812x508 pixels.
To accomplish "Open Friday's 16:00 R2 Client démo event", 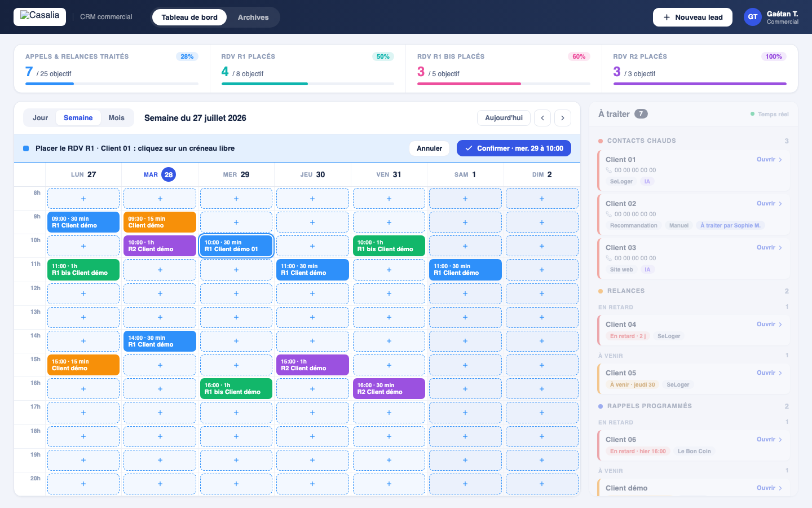I will click(x=389, y=389).
